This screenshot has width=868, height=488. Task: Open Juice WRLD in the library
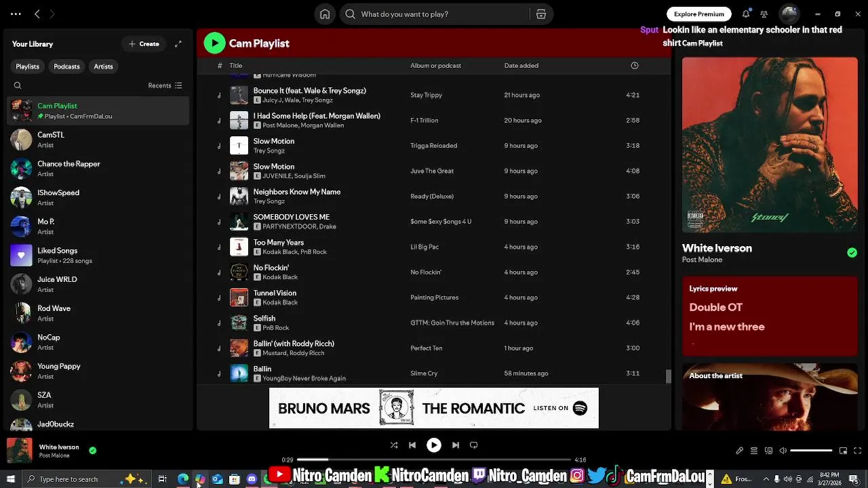(x=98, y=284)
